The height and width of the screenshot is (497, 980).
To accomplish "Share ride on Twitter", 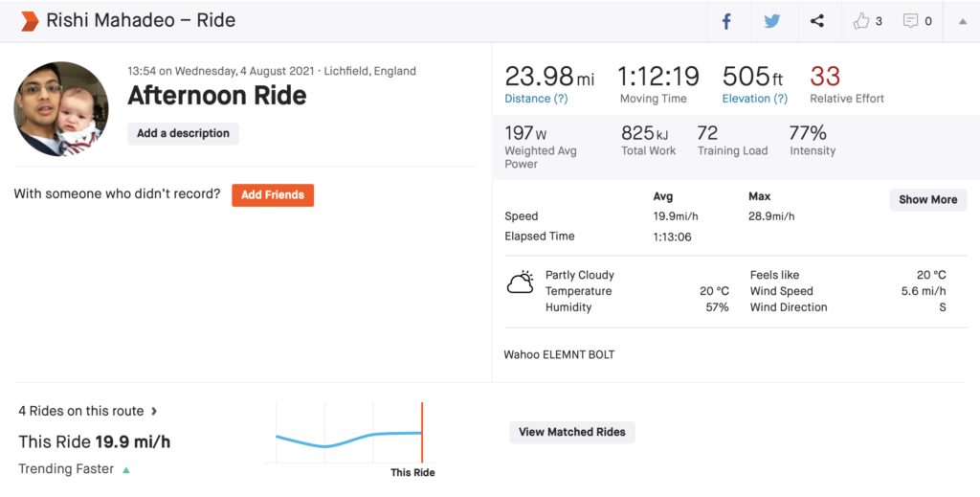I will (x=771, y=21).
